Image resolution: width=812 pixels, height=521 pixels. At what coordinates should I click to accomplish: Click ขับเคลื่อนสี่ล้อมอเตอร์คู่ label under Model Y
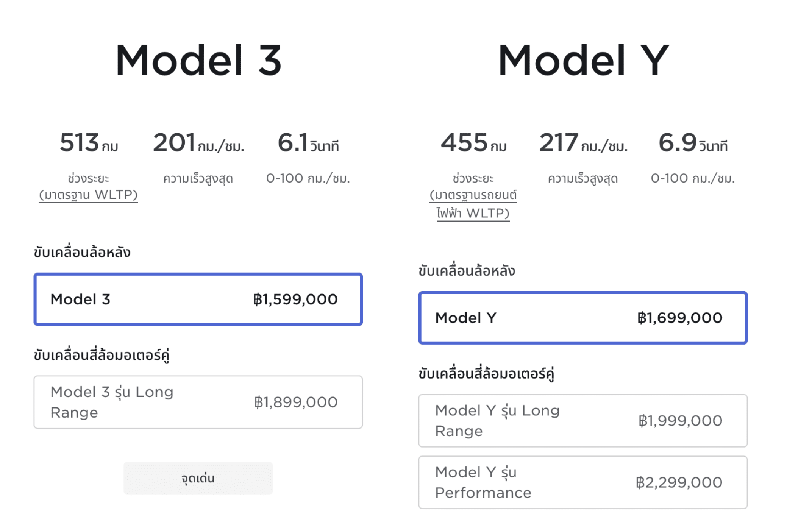pos(486,374)
